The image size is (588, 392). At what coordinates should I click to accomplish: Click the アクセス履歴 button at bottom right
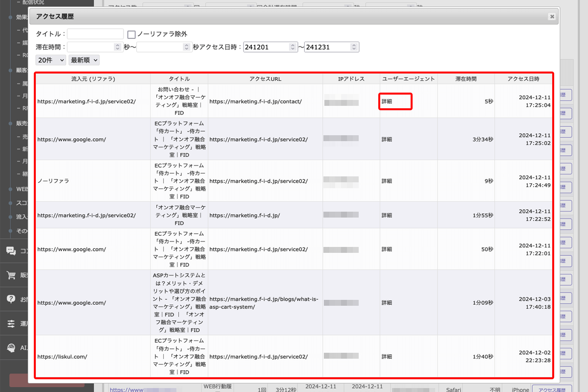(552, 390)
